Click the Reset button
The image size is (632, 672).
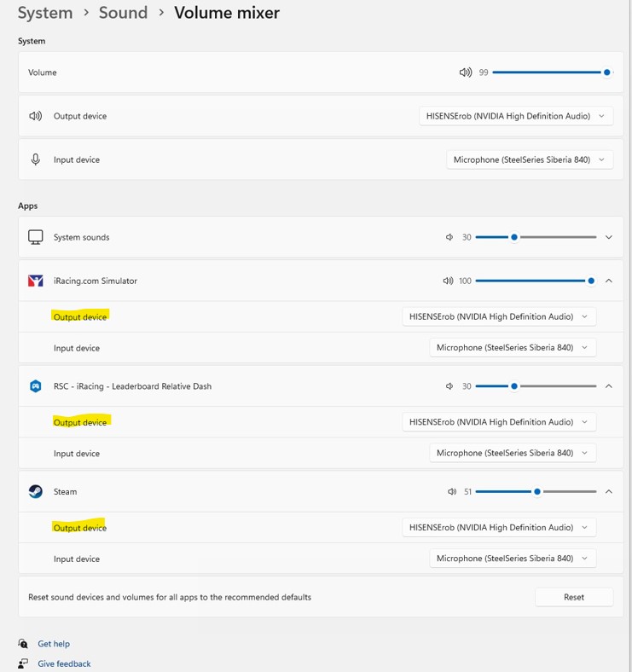574,597
